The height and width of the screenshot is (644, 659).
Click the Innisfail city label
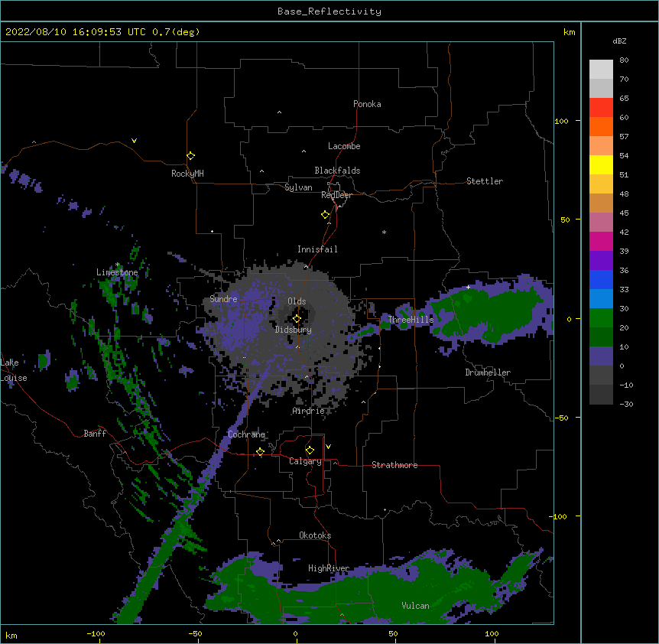click(x=317, y=249)
